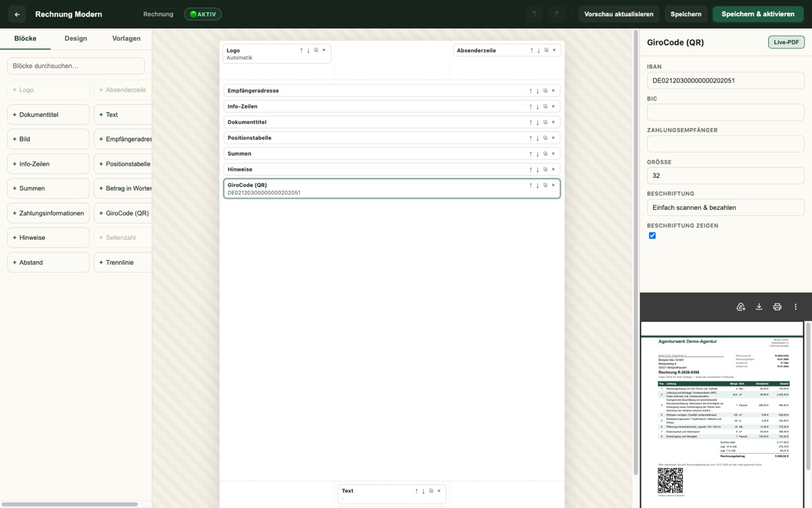Screen dimensions: 812x508
Task: Add a Text block from palette
Action: click(x=122, y=114)
